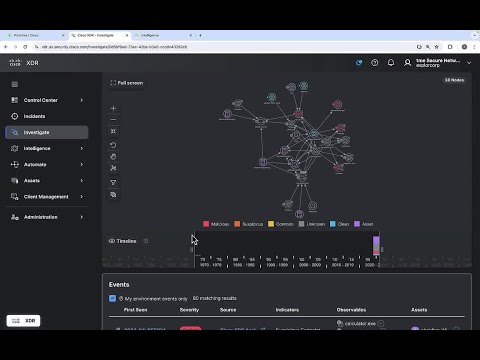Select the pan hand tool
This screenshot has height=360, width=480.
113,157
